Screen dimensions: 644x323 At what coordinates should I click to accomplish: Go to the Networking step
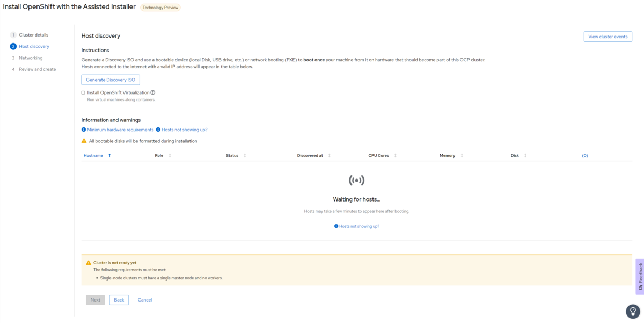pyautogui.click(x=31, y=58)
